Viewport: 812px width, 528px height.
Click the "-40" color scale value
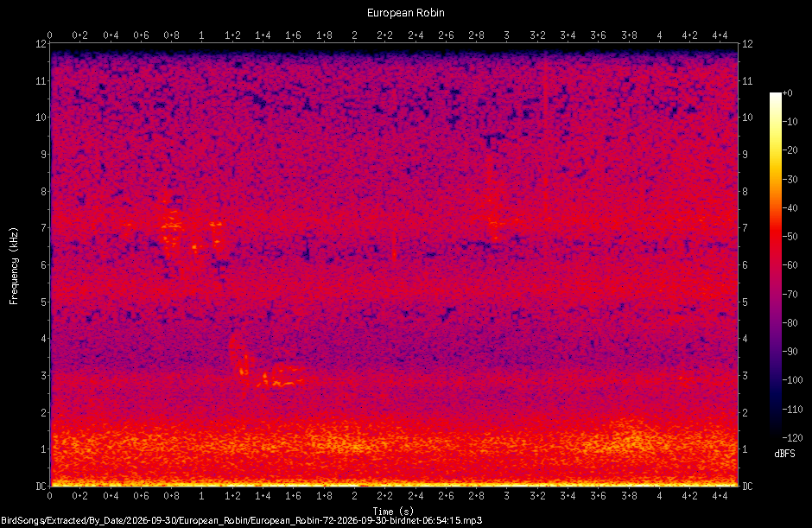(x=790, y=207)
